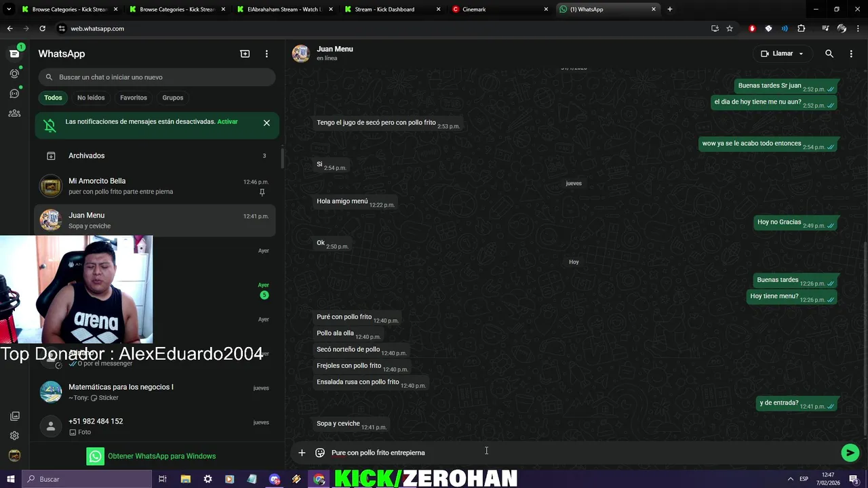Screen dimensions: 868x488
Task: Open the profile avatar in the sidebar
Action: [14, 455]
